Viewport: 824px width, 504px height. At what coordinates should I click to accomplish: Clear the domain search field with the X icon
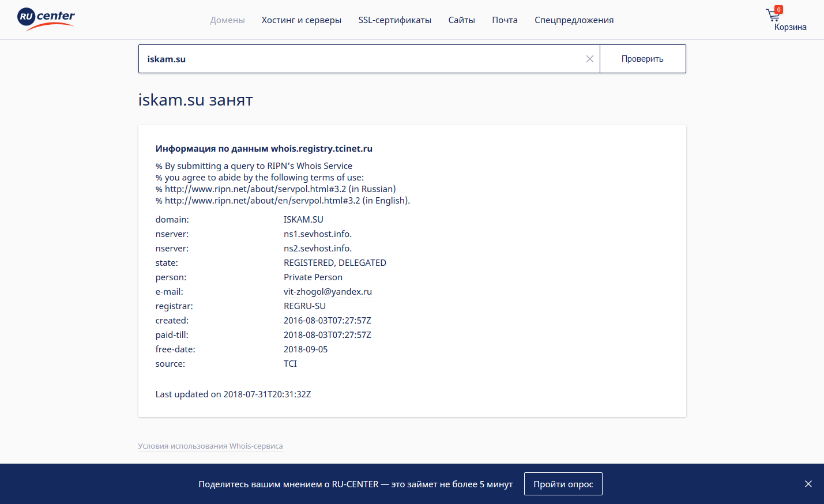589,59
